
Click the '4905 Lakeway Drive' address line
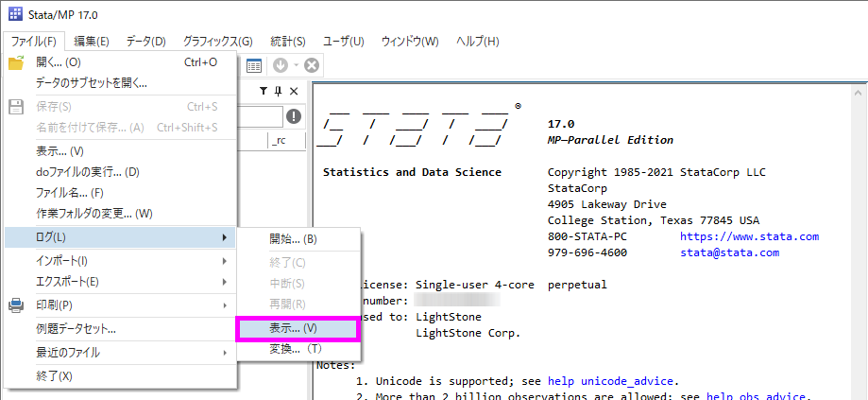point(607,204)
